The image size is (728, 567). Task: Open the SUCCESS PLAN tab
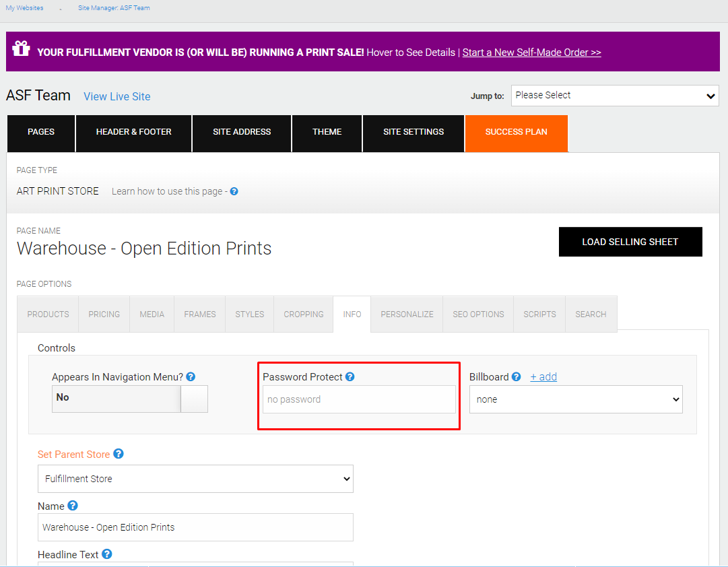tap(517, 133)
